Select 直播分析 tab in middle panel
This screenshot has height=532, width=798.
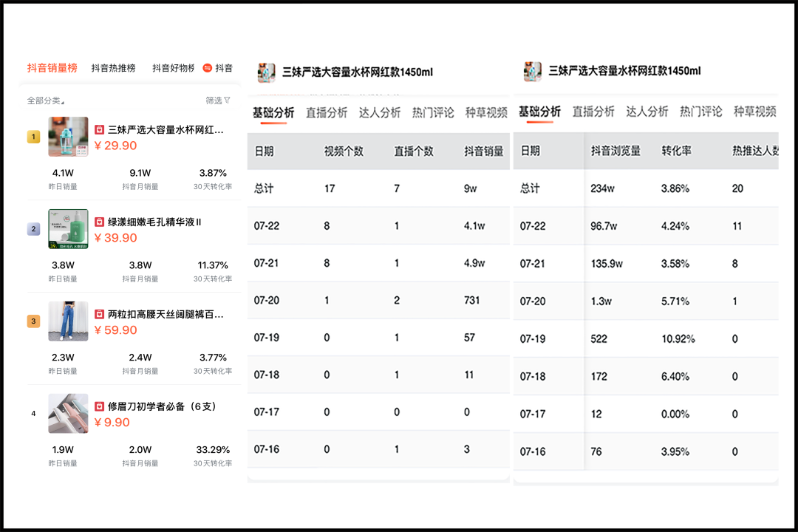pos(327,112)
